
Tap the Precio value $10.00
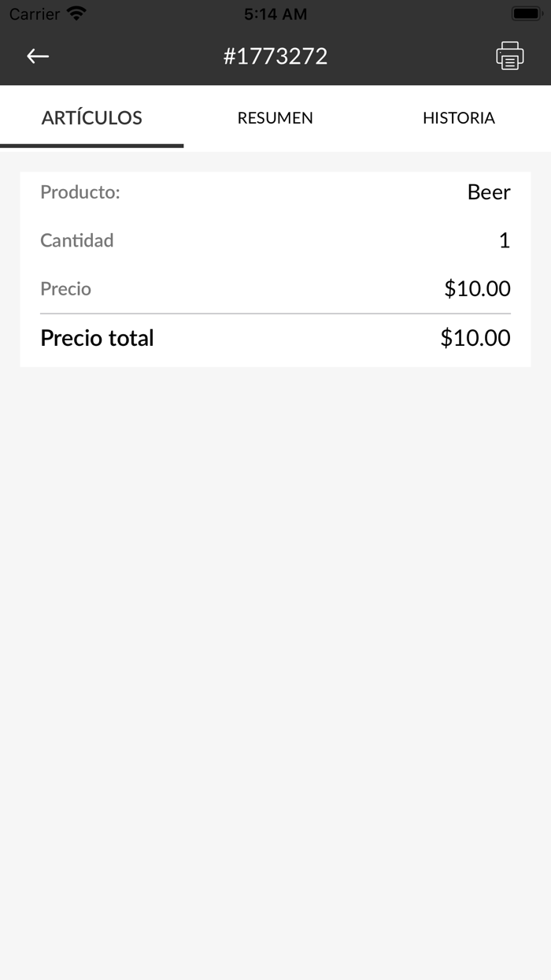[477, 288]
